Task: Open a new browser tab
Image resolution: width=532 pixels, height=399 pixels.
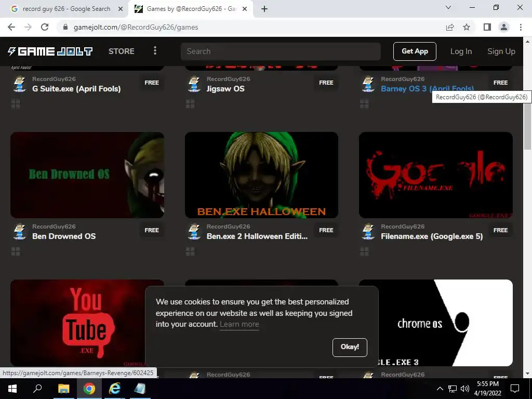Action: click(x=264, y=9)
